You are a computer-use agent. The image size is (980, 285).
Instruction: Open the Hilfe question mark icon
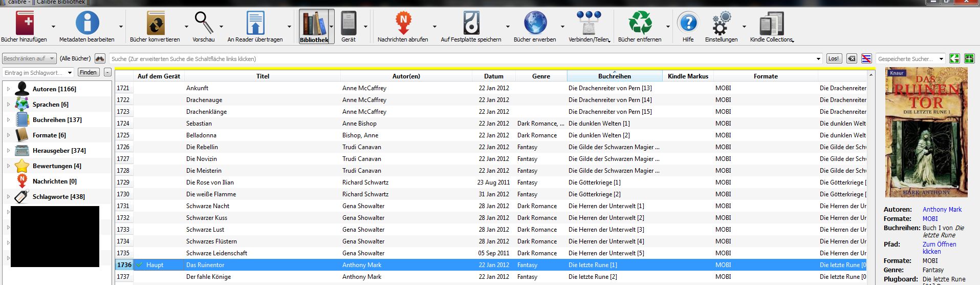[x=688, y=23]
